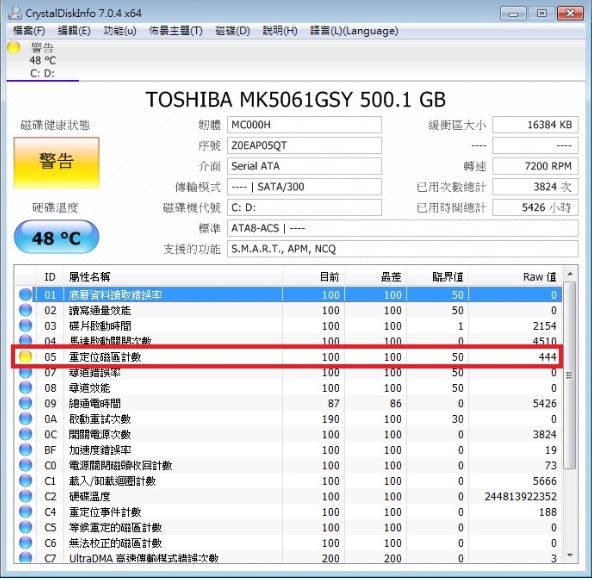
Task: Click blue status icon for attribute C2
Action: [x=25, y=496]
